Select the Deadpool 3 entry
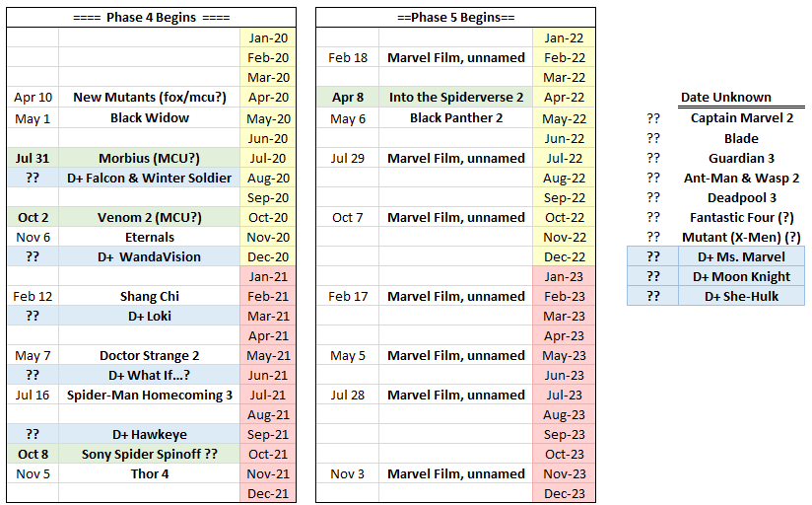The height and width of the screenshot is (505, 812). [741, 197]
